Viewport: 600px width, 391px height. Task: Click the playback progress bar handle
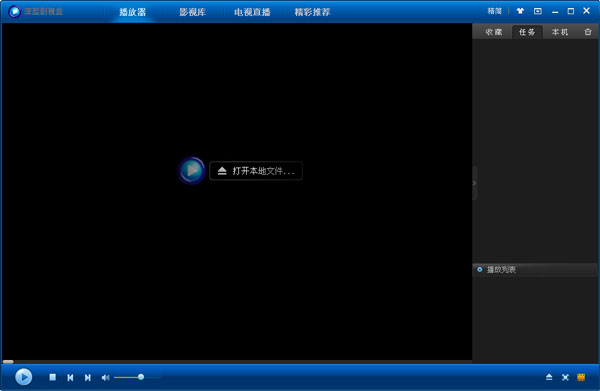coord(8,362)
